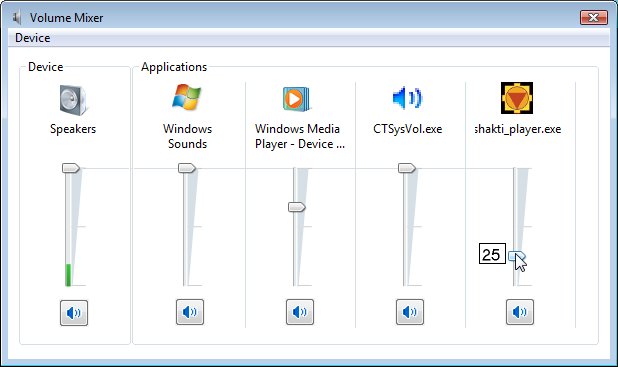Image resolution: width=618 pixels, height=367 pixels.
Task: Mute Windows Media Player audio
Action: pos(300,312)
